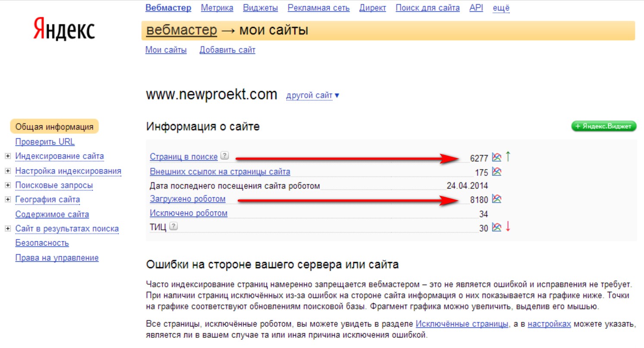Click Ошибки на стороне вашего сервера heading
Viewport: 644px width, 348px height.
coord(273,265)
